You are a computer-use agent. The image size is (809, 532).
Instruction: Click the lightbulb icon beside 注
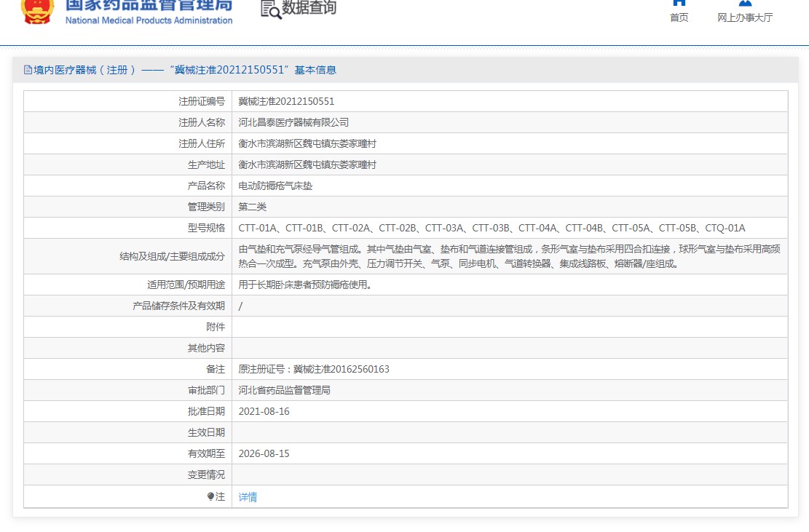[210, 496]
